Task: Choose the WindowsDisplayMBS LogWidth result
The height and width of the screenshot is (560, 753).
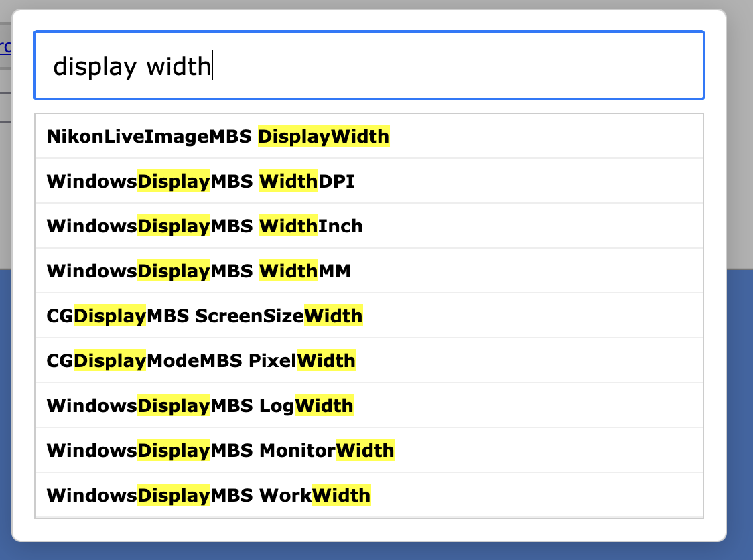Action: [369, 405]
